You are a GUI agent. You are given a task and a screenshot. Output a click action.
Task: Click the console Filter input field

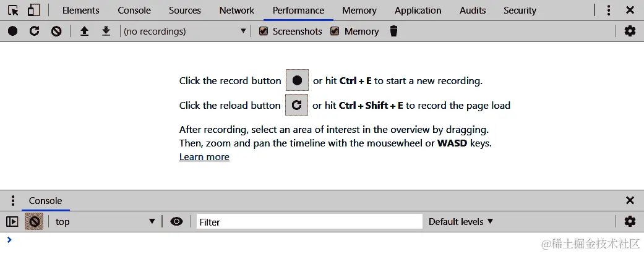(309, 222)
